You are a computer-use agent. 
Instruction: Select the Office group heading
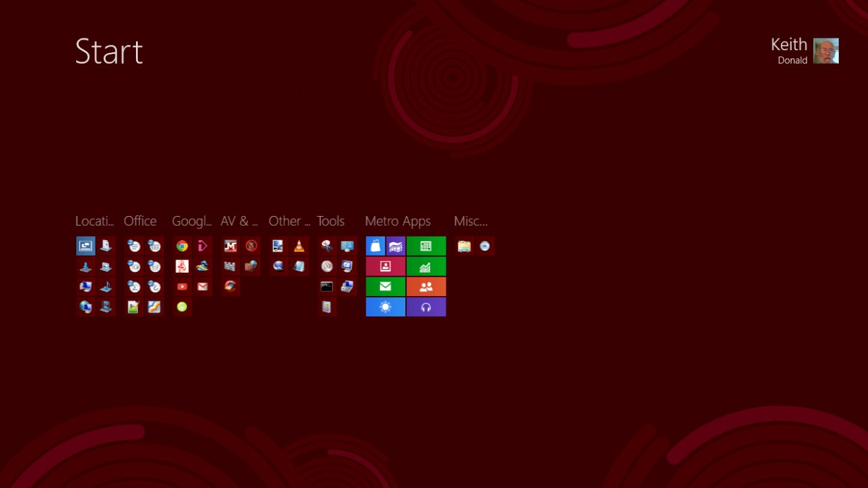pos(140,221)
